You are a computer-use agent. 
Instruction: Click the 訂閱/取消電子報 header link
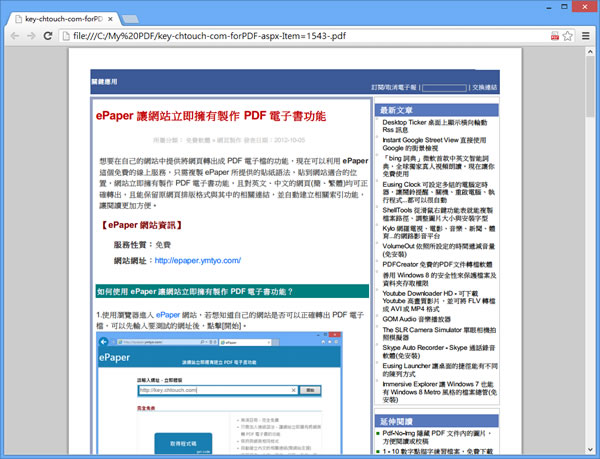(394, 88)
